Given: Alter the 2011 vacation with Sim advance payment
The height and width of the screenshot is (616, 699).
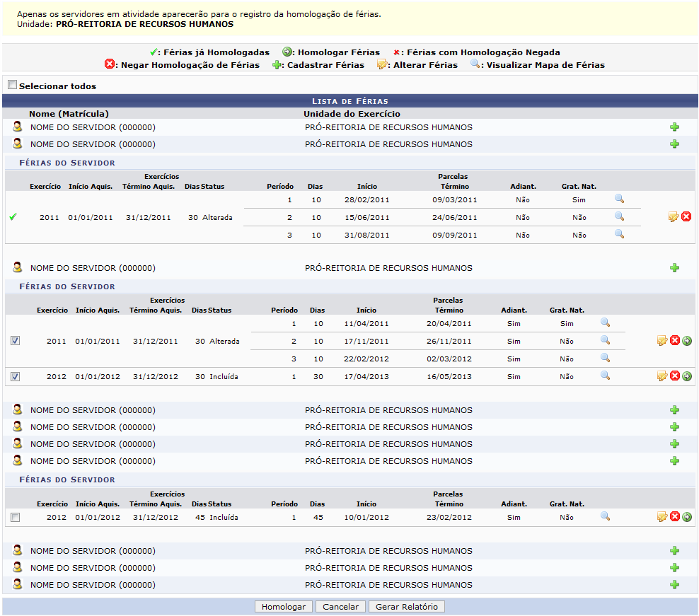Looking at the screenshot, I should [662, 341].
